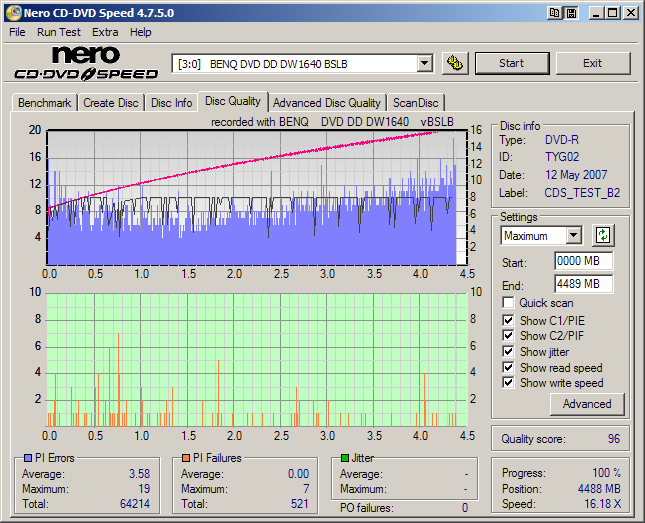Open the Advanced Disc Quality tab
The image size is (645, 523).
point(327,103)
